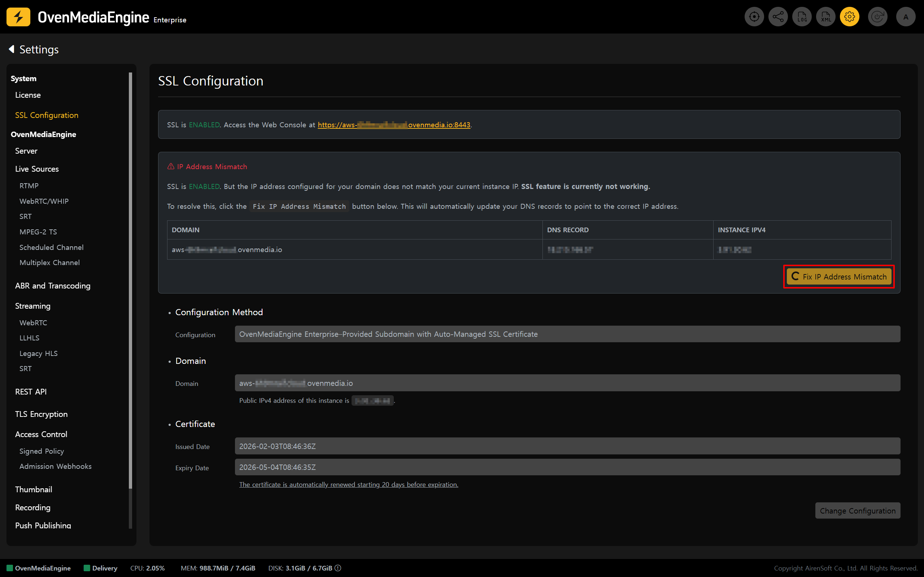The width and height of the screenshot is (924, 577).
Task: Select License in the sidebar
Action: (x=28, y=95)
